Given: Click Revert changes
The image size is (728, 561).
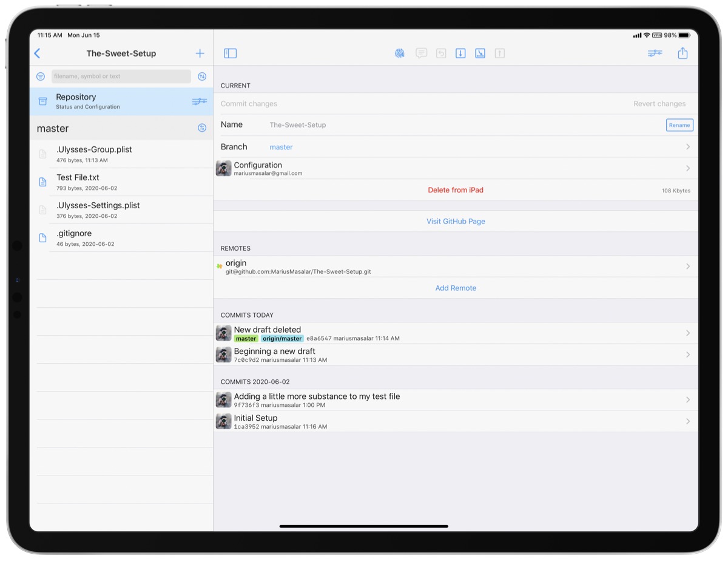Looking at the screenshot, I should coord(659,104).
